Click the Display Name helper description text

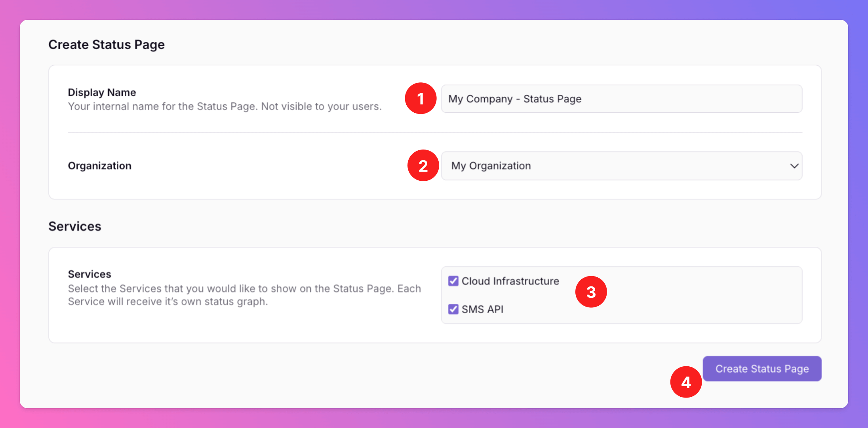(x=225, y=106)
